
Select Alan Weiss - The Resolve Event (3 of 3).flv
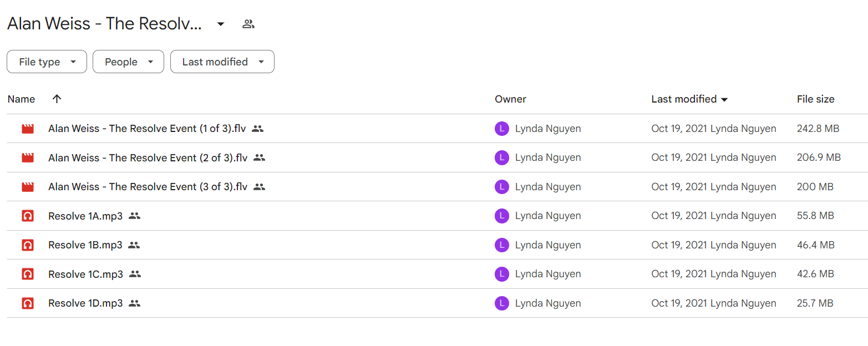point(148,187)
